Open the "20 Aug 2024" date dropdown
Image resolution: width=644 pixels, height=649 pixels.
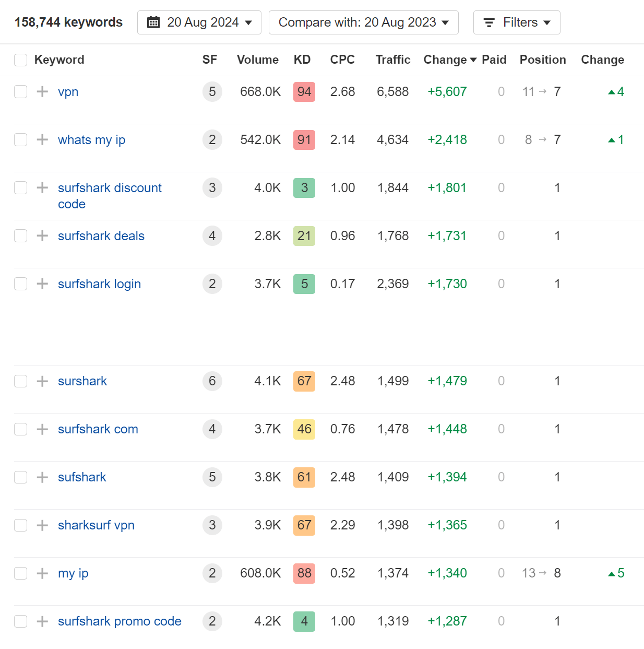click(x=199, y=22)
